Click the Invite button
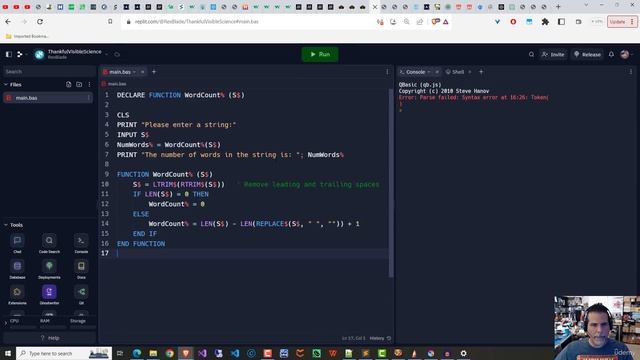 coord(553,54)
